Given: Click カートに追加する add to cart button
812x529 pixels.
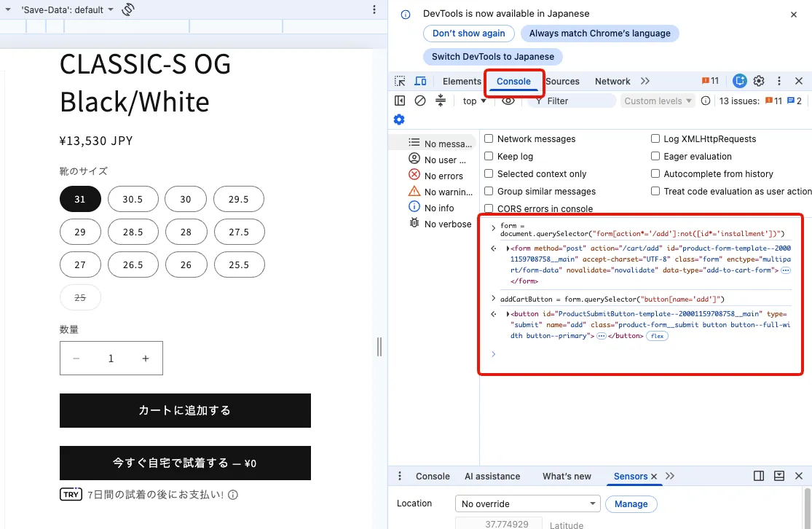Looking at the screenshot, I should pyautogui.click(x=185, y=410).
